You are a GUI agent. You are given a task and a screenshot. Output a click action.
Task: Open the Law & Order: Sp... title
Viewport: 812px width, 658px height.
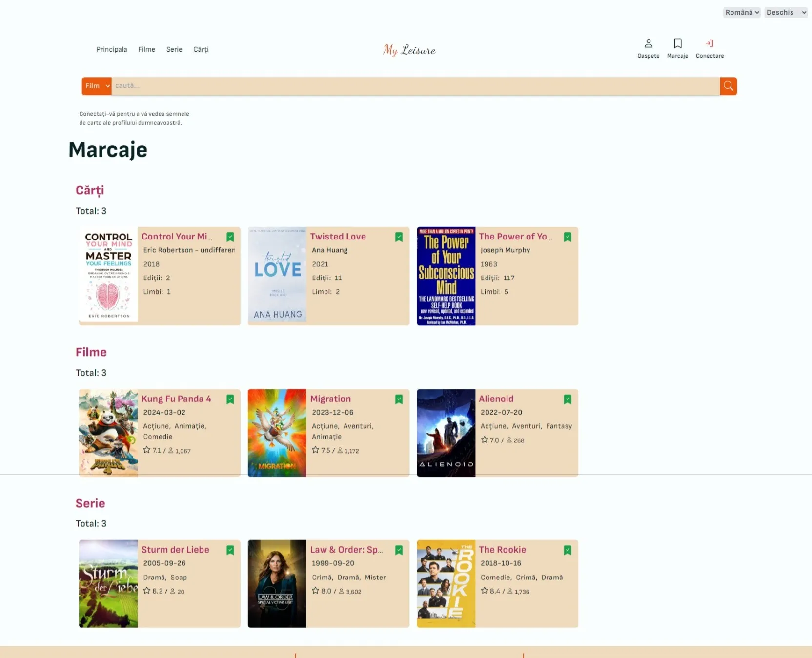[x=346, y=550]
